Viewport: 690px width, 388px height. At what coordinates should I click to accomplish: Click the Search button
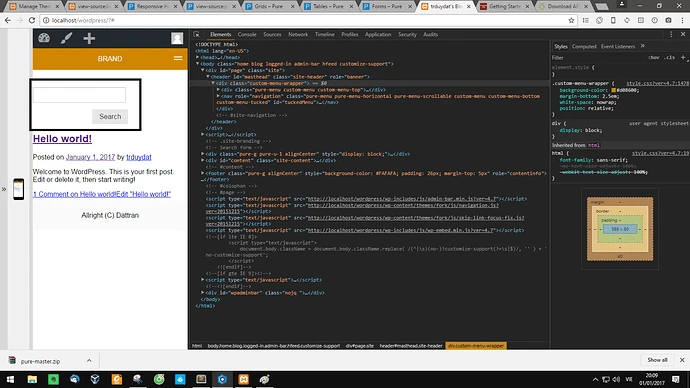coord(110,117)
